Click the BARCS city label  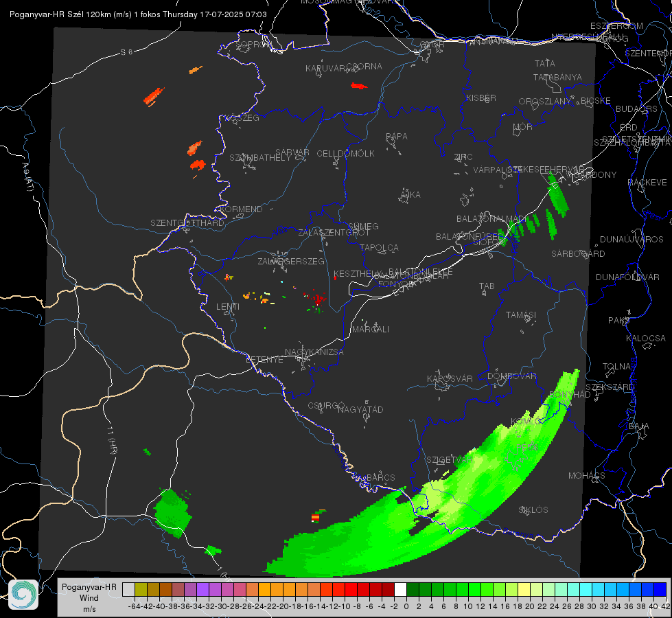(x=380, y=477)
